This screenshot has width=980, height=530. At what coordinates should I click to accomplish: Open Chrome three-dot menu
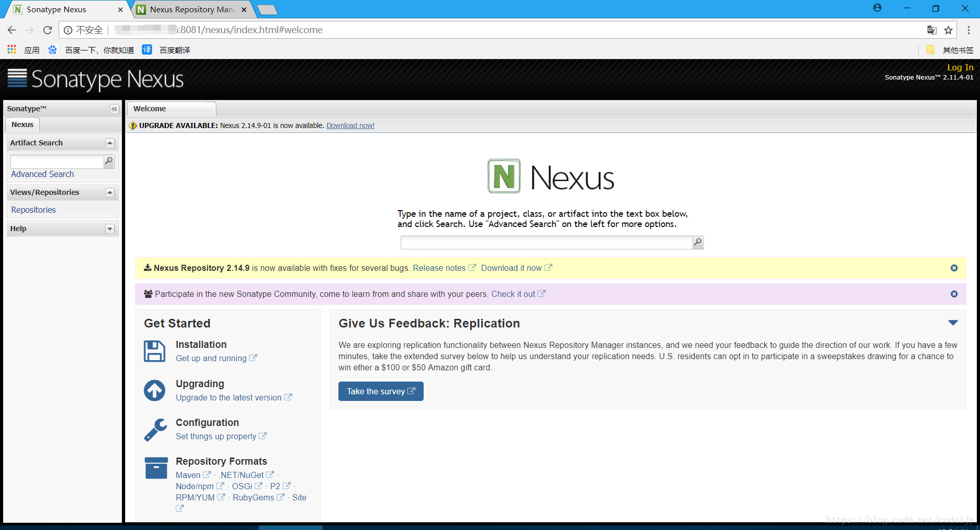(x=968, y=30)
